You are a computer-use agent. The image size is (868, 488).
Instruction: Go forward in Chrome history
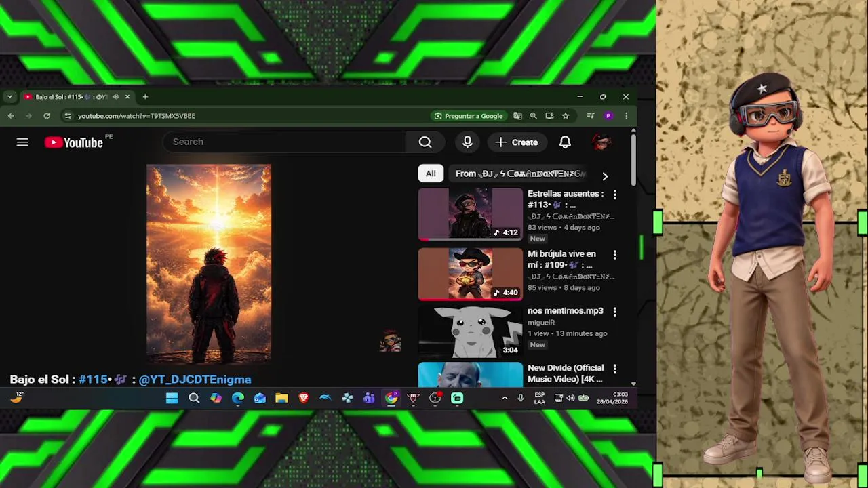[28, 116]
